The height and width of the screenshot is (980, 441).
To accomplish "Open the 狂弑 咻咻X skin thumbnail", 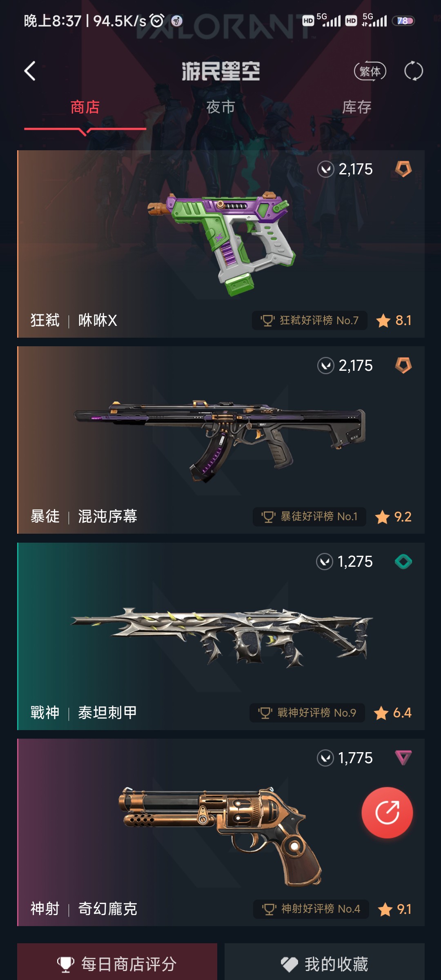I will (x=221, y=244).
